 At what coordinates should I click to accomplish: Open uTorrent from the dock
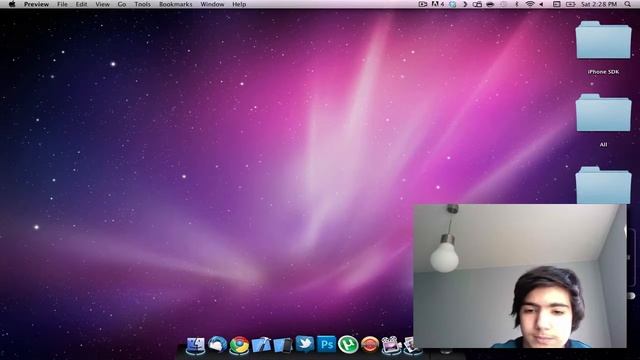348,344
